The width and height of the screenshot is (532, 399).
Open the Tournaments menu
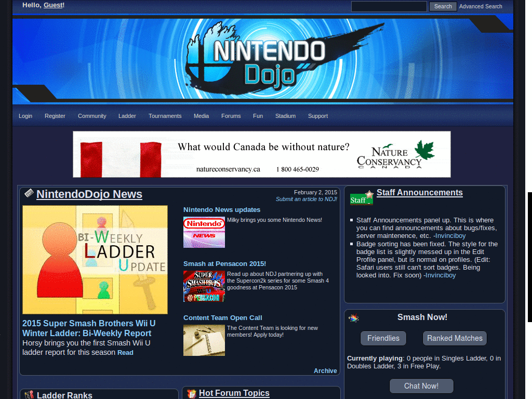(165, 116)
